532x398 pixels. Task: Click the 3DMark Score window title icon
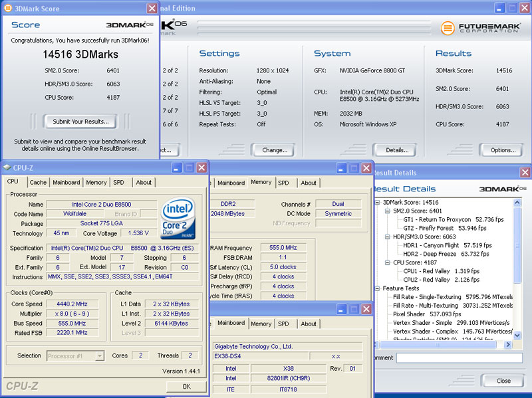click(7, 9)
